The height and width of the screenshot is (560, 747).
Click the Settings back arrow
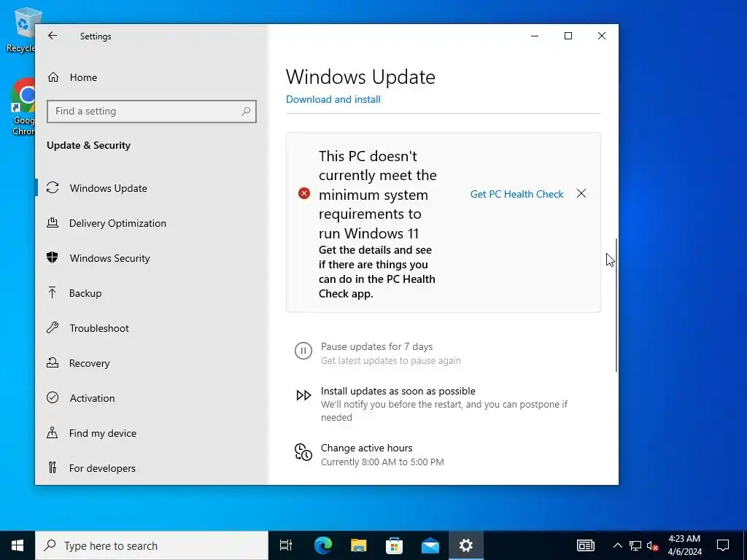(x=53, y=36)
